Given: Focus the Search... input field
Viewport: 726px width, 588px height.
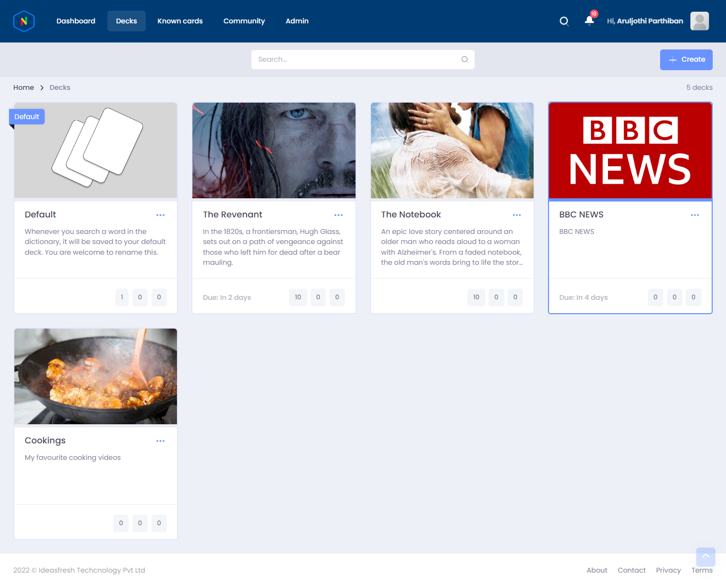Looking at the screenshot, I should click(363, 60).
